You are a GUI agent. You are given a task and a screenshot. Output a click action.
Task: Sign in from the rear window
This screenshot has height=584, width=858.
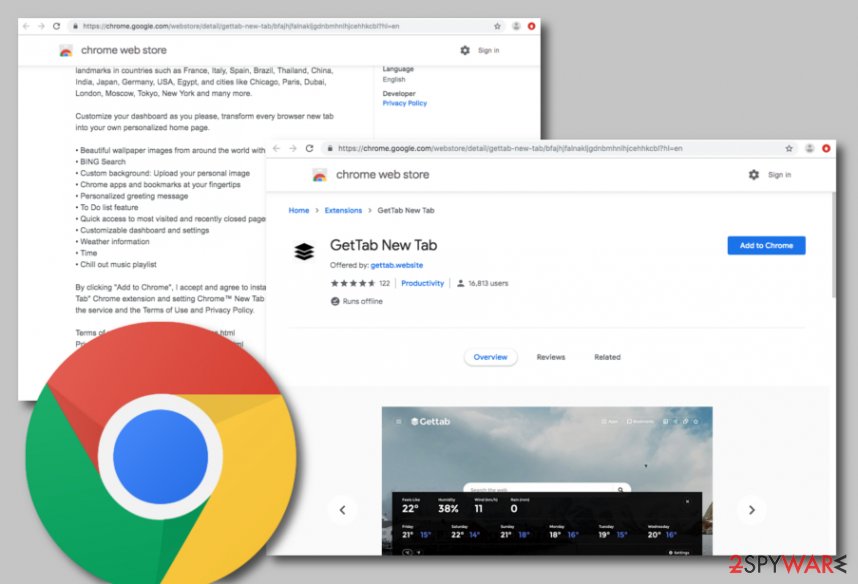point(489,50)
